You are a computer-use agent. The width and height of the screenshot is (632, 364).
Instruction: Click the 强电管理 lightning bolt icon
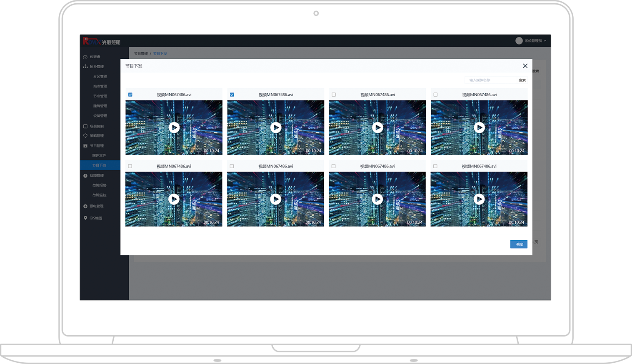[x=85, y=206]
